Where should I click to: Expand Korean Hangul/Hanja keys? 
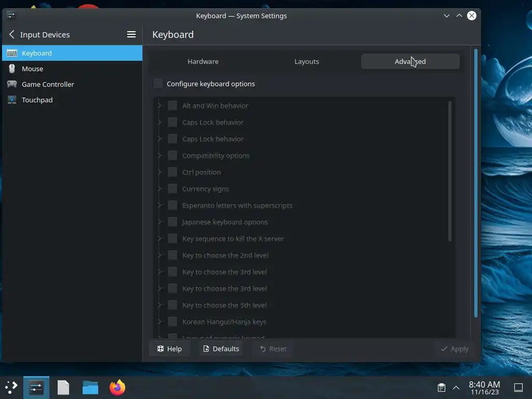point(159,322)
